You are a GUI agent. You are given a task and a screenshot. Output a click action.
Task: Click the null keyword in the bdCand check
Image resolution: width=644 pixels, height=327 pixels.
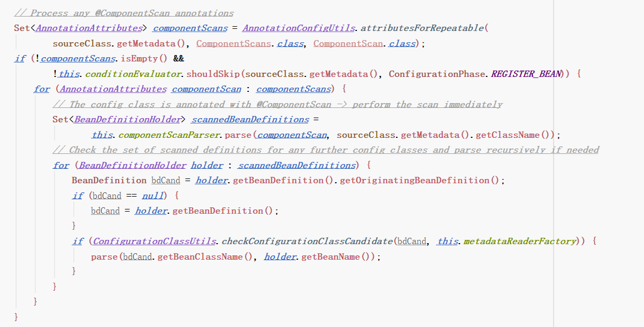tap(153, 196)
